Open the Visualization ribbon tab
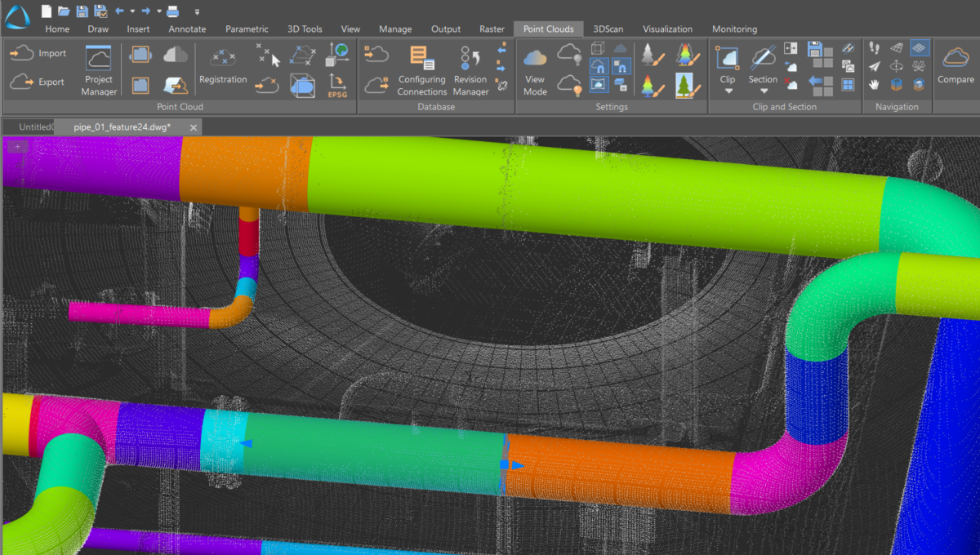 point(667,29)
